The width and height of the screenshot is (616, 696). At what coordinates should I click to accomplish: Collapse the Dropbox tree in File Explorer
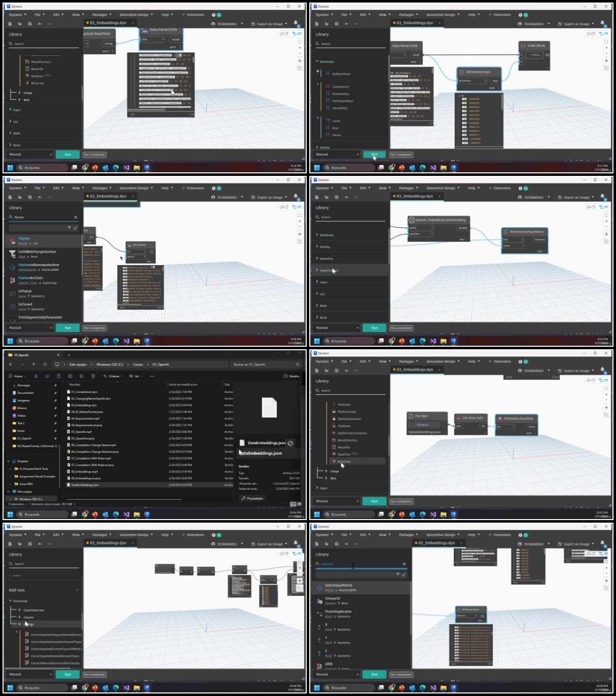pyautogui.click(x=9, y=461)
